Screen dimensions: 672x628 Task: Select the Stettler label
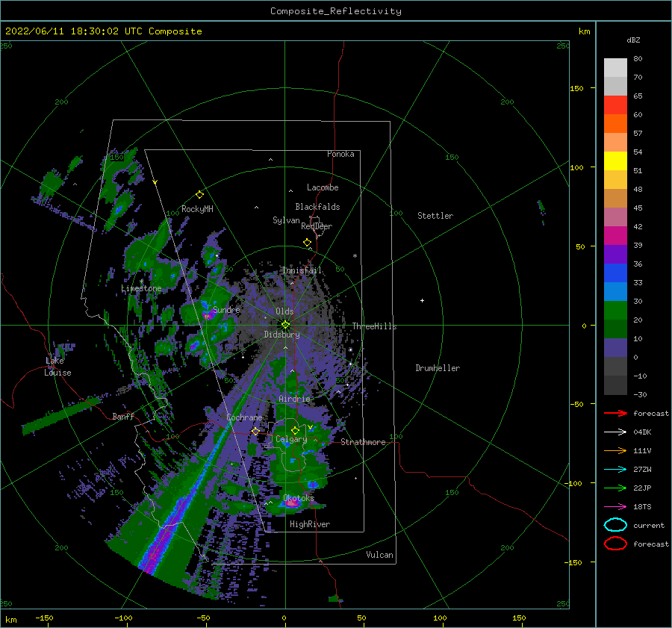[435, 216]
